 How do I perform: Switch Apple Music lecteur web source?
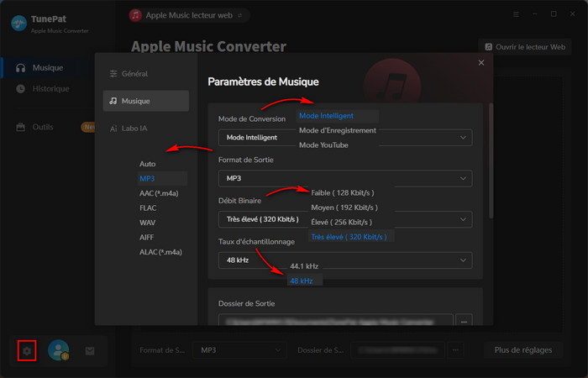(189, 15)
